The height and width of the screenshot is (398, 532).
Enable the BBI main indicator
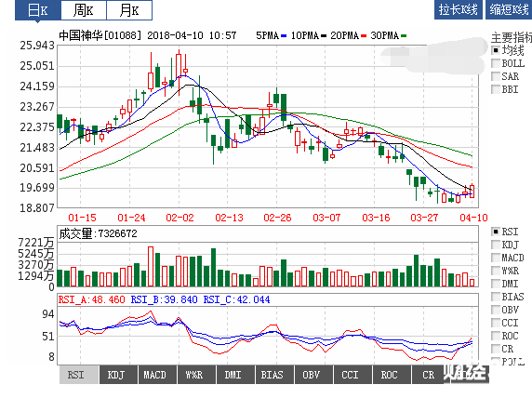point(496,89)
